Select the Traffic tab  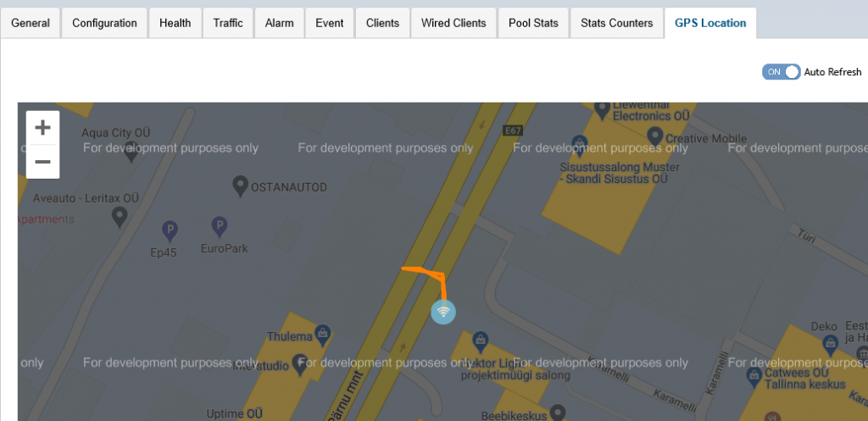point(228,23)
